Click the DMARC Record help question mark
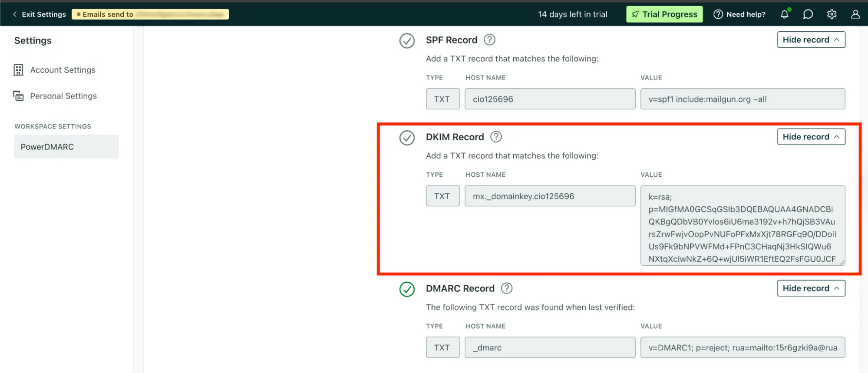Image resolution: width=868 pixels, height=373 pixels. (x=507, y=288)
